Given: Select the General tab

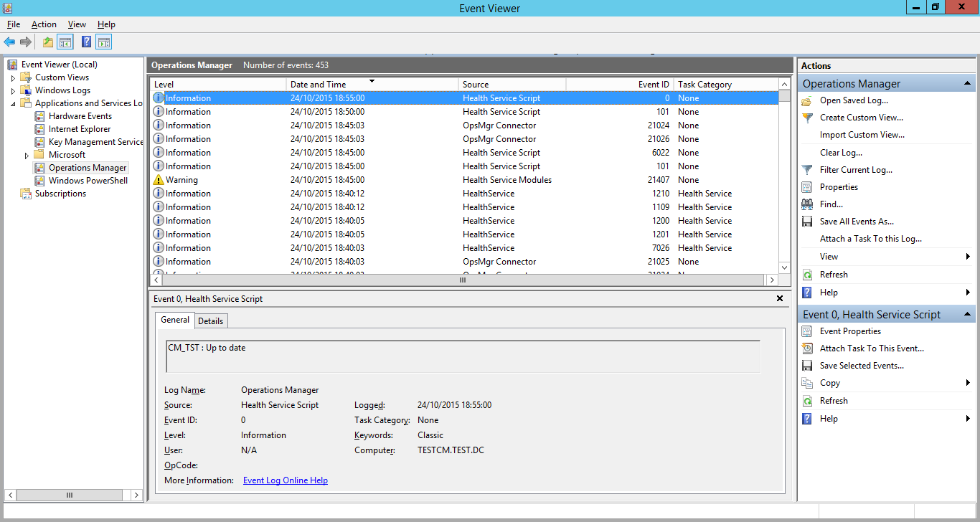Looking at the screenshot, I should [175, 320].
